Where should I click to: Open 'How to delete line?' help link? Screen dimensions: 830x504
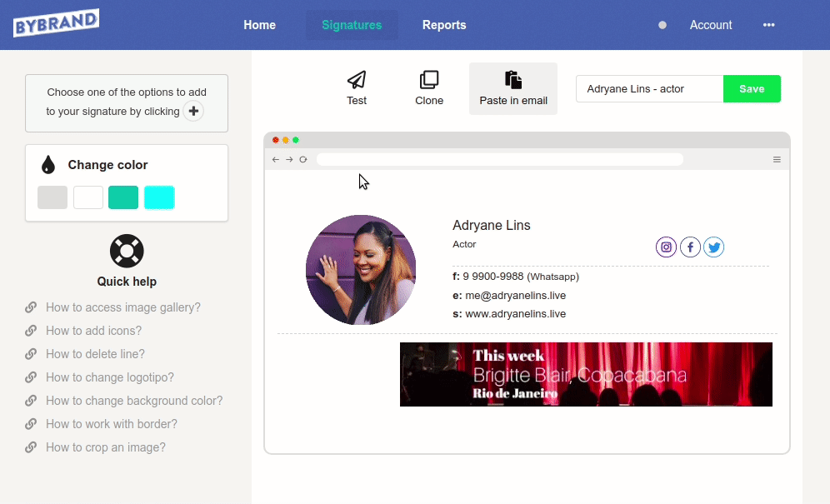[x=95, y=354]
